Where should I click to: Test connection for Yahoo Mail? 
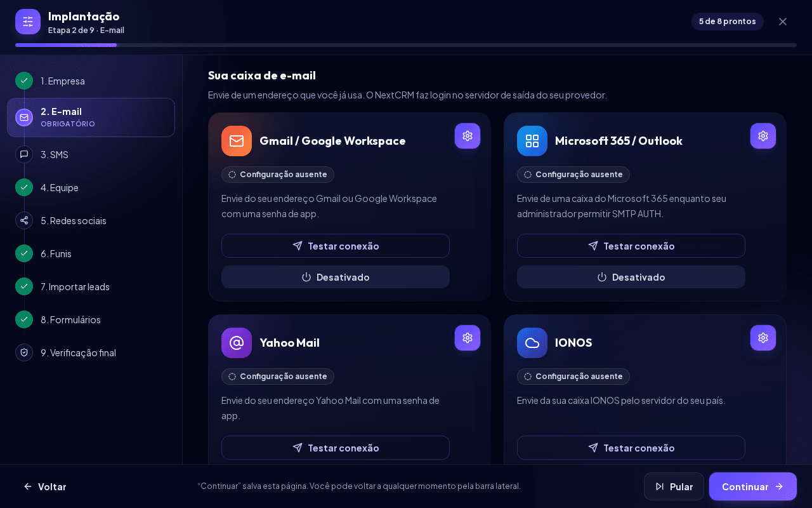pyautogui.click(x=336, y=448)
